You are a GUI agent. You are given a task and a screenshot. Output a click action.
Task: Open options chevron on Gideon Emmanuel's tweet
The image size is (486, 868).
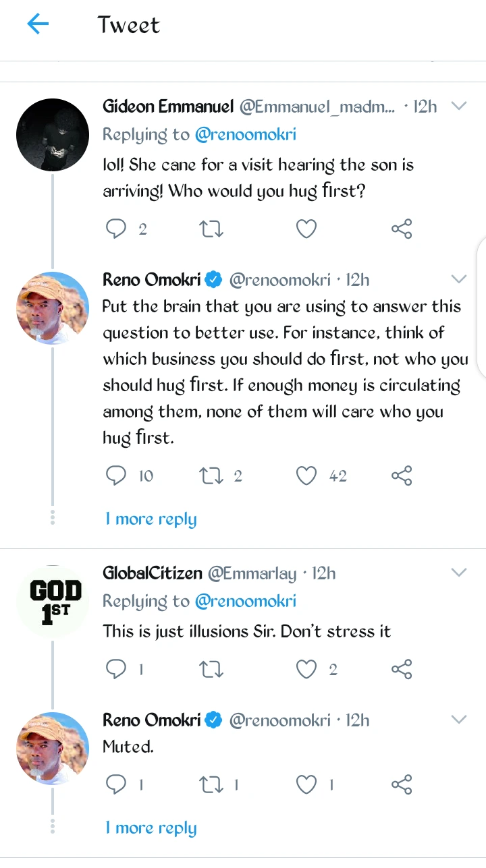pos(458,107)
